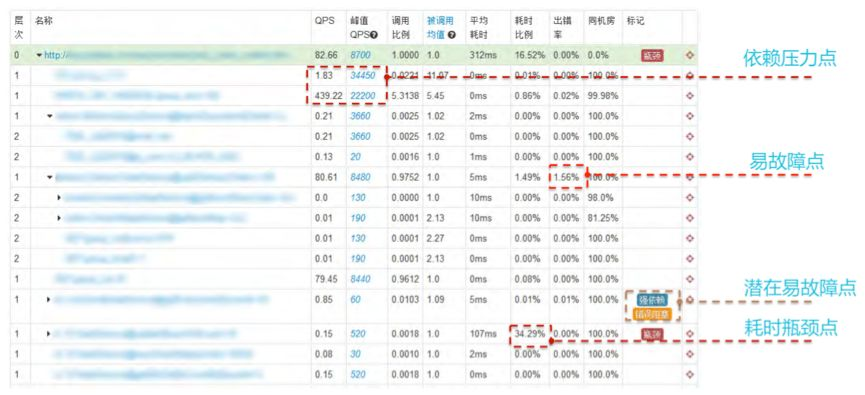
Task: Click the 99.98% same-room cell
Action: pos(602,96)
